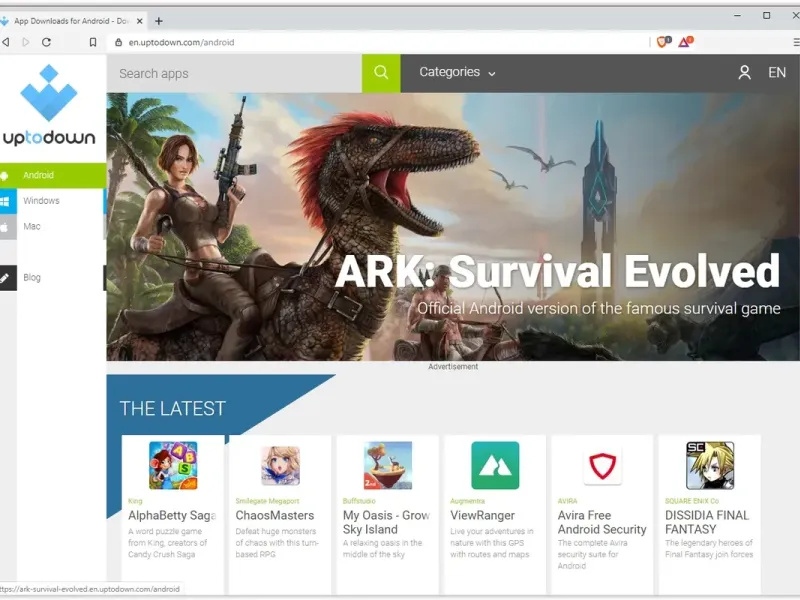Click 'The complete Avira security suite' description

tap(592, 554)
